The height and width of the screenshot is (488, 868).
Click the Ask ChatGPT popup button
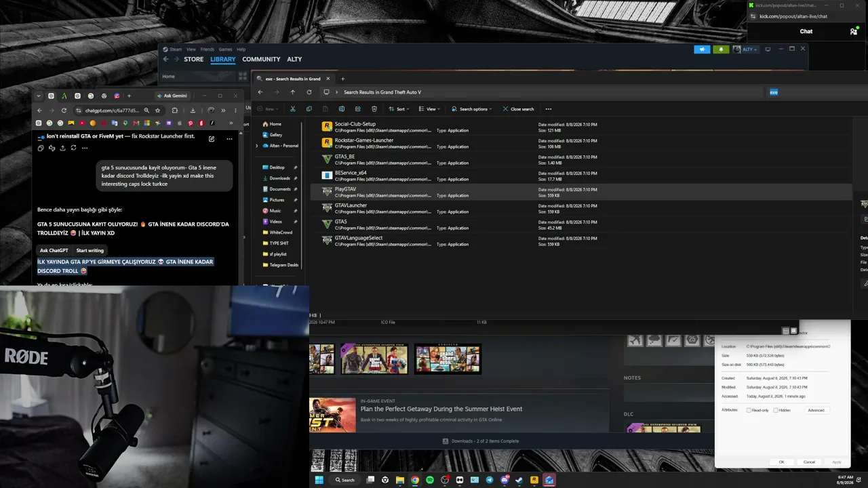click(x=54, y=251)
